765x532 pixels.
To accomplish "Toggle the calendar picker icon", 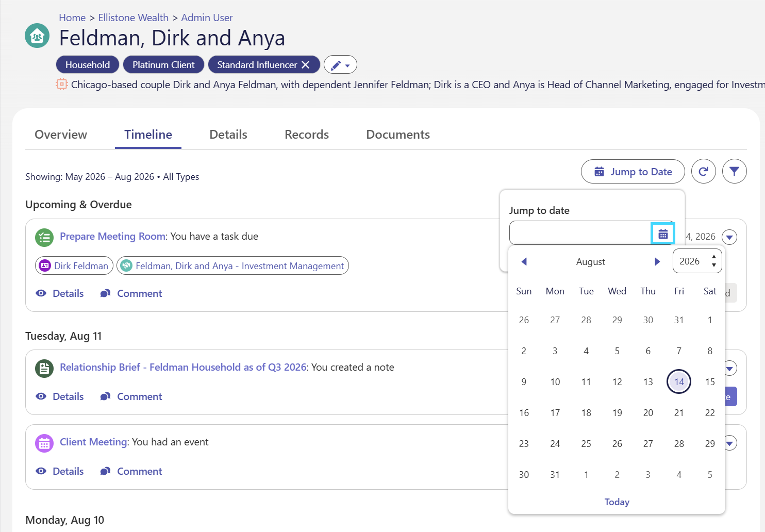I will tap(663, 234).
